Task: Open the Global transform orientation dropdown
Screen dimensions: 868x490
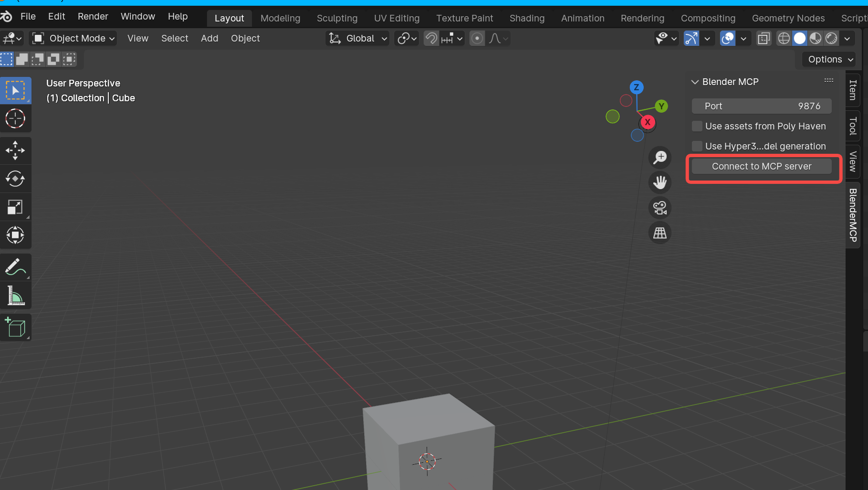Action: (x=358, y=38)
